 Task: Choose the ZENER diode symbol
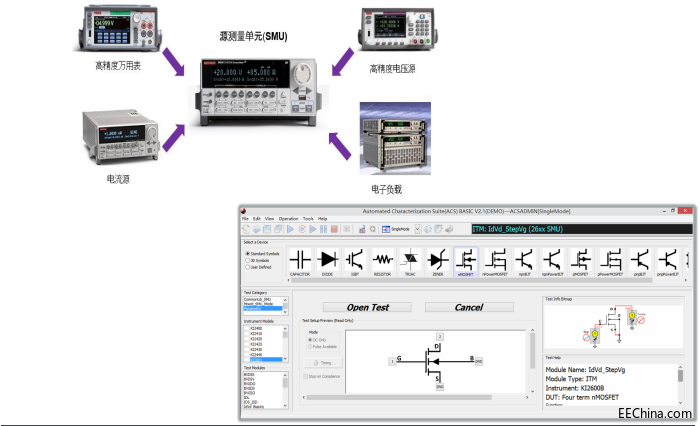point(438,260)
